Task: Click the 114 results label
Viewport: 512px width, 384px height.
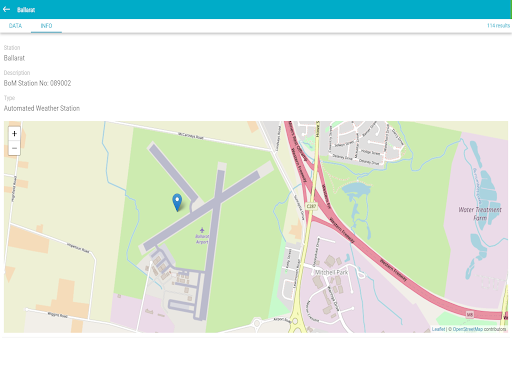Action: click(498, 26)
